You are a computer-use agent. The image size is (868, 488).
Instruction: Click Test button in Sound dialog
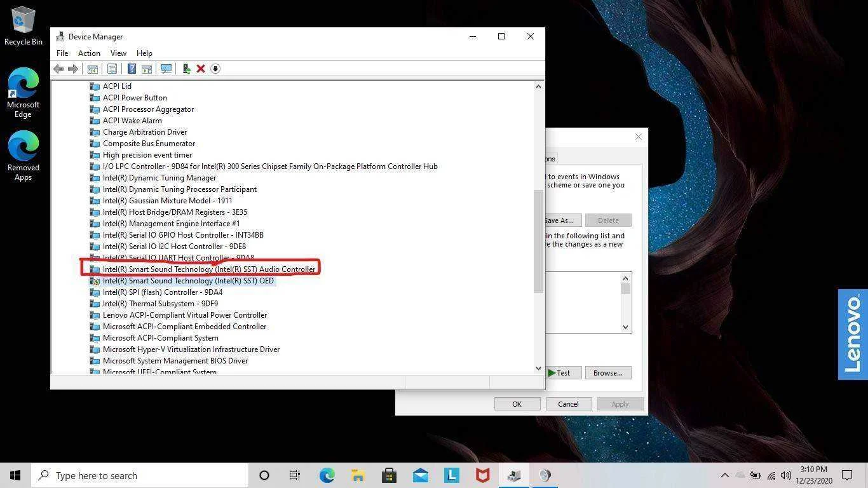tap(563, 373)
